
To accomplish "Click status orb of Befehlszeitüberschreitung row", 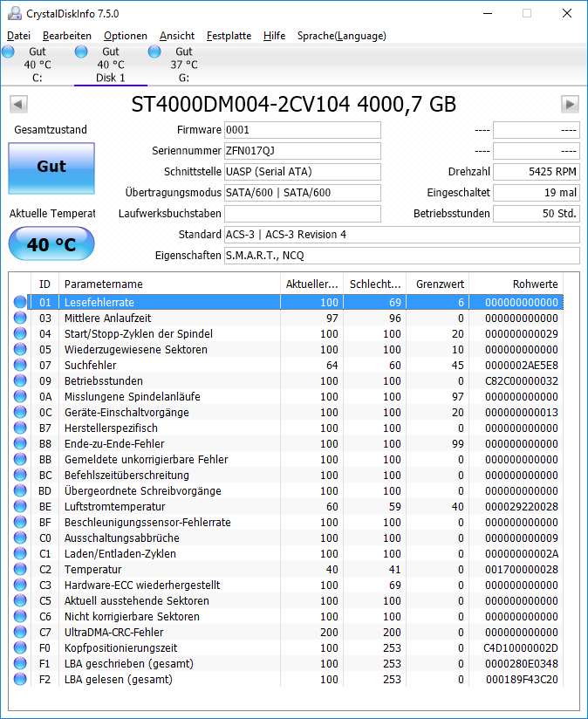I will point(20,475).
